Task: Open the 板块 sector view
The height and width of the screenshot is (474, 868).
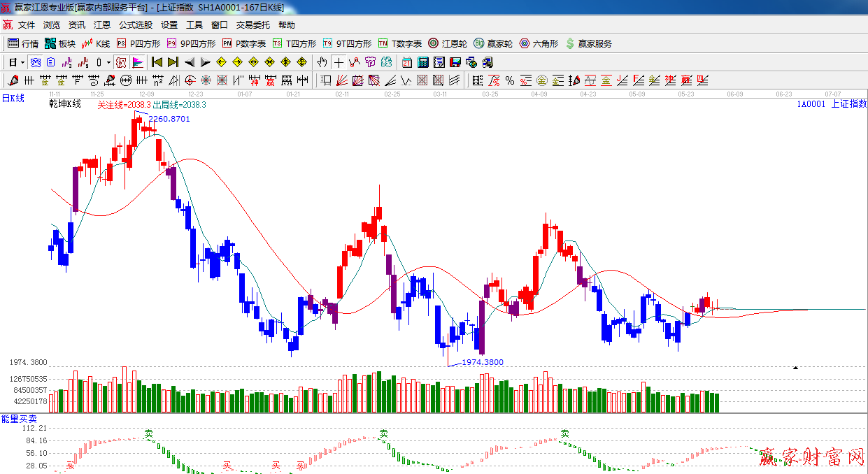Action: pyautogui.click(x=60, y=43)
